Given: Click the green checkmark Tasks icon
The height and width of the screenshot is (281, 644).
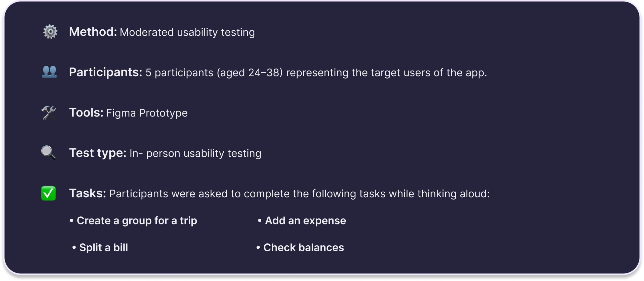Looking at the screenshot, I should [x=48, y=193].
